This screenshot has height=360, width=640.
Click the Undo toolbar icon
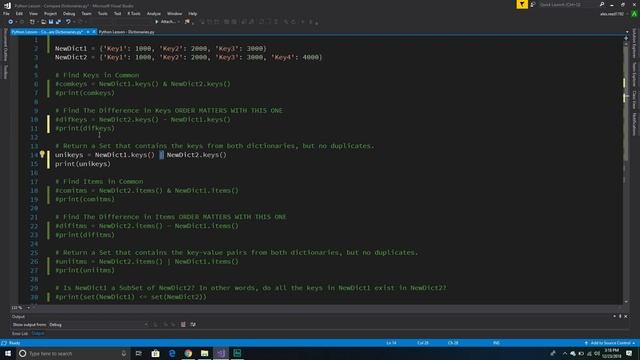click(x=68, y=22)
